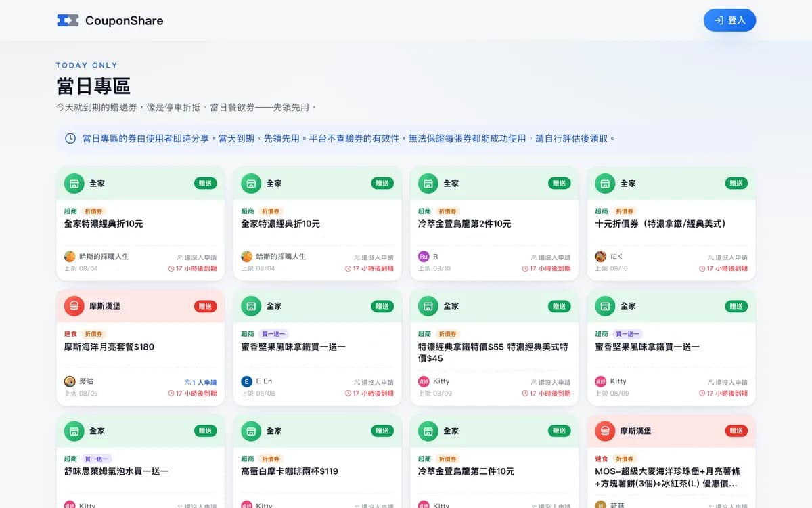The image size is (812, 508).
Task: Click the 當日專區 page heading
Action: (93, 86)
